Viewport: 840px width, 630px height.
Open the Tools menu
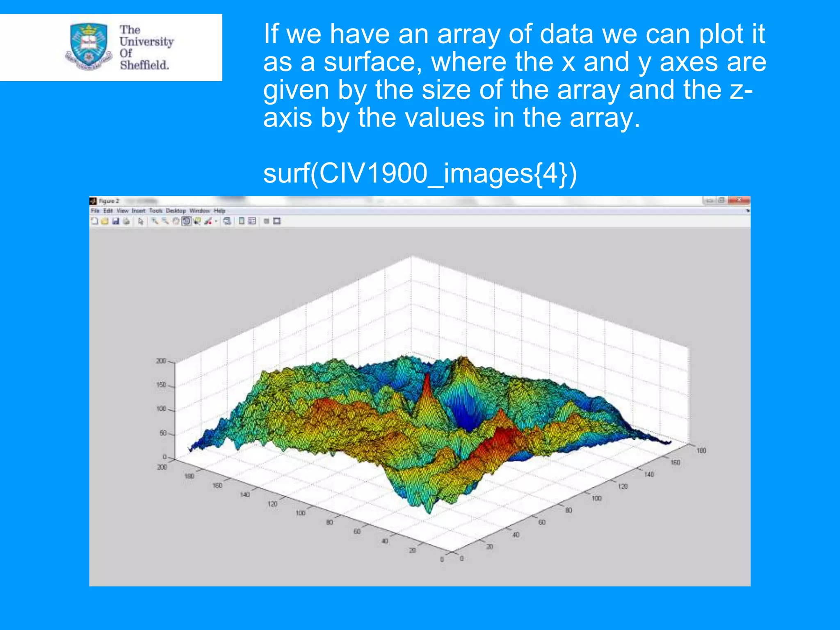[x=156, y=211]
